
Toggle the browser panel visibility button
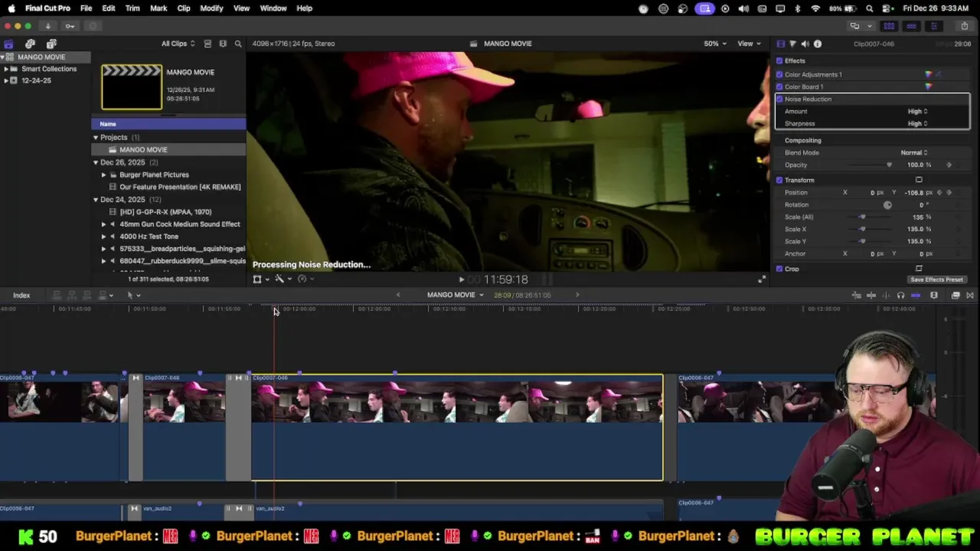889,26
